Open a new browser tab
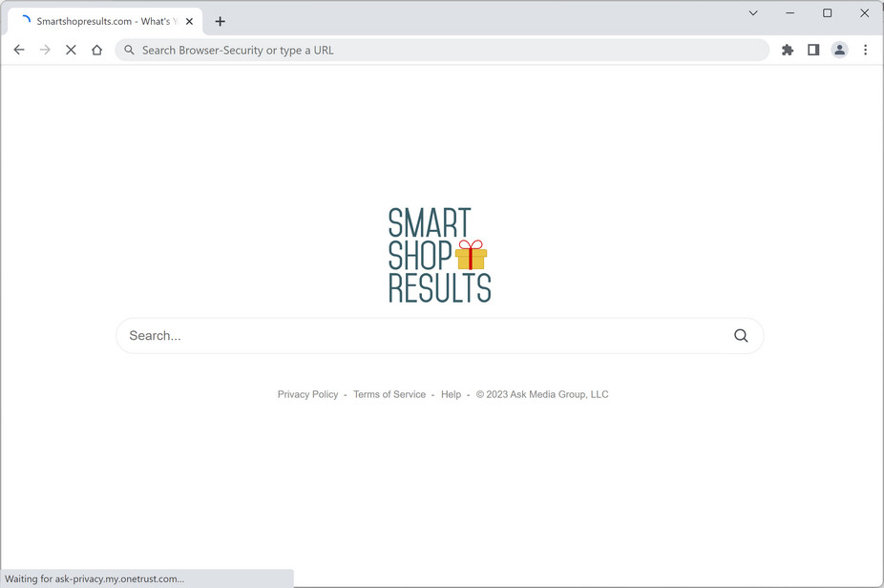The width and height of the screenshot is (884, 588). pos(220,20)
